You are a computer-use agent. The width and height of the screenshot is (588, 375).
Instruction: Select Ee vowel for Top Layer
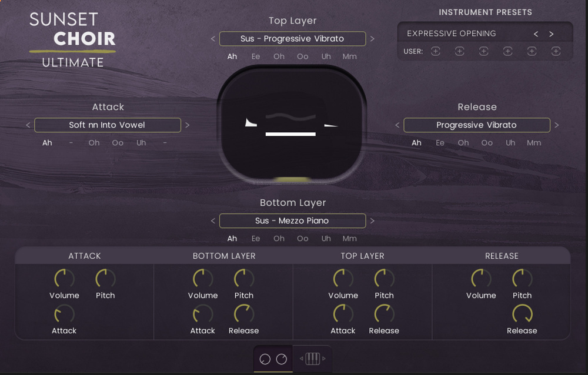coord(256,56)
